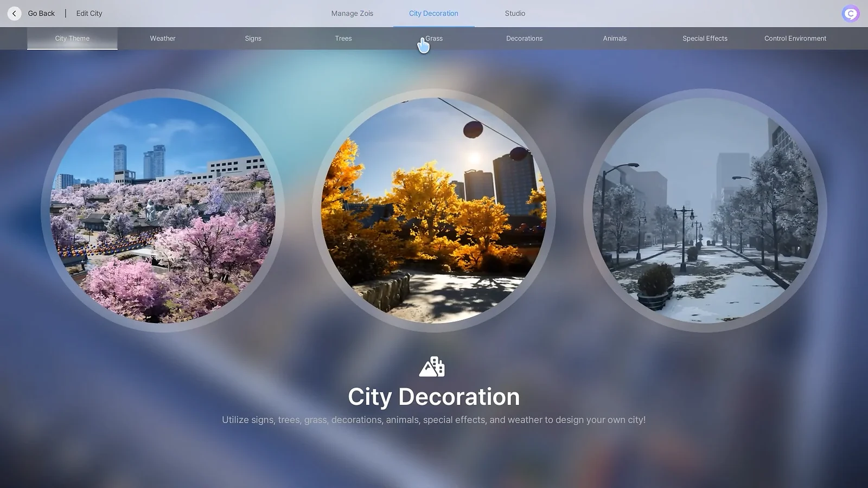Select the Trees category
Image resolution: width=868 pixels, height=488 pixels.
pos(343,38)
